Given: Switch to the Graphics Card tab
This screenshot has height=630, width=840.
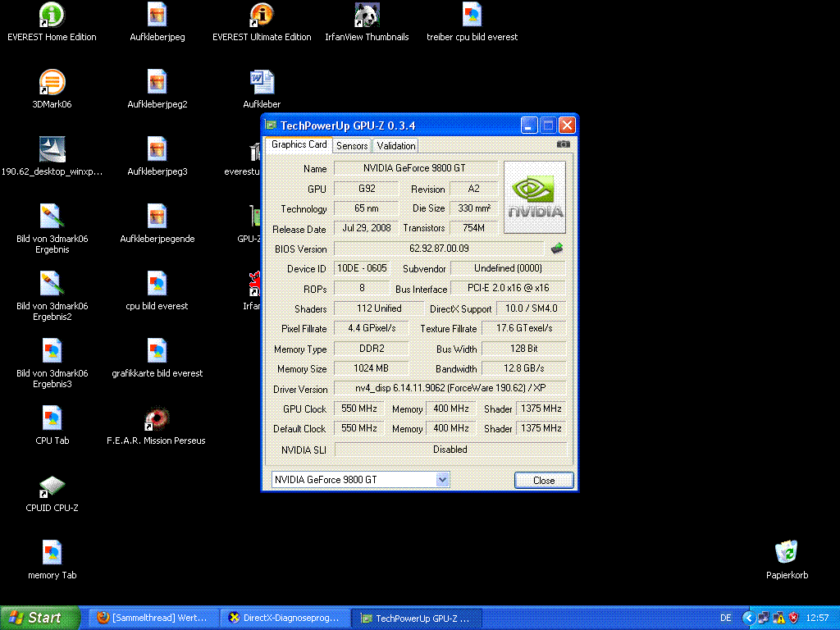Looking at the screenshot, I should point(299,144).
